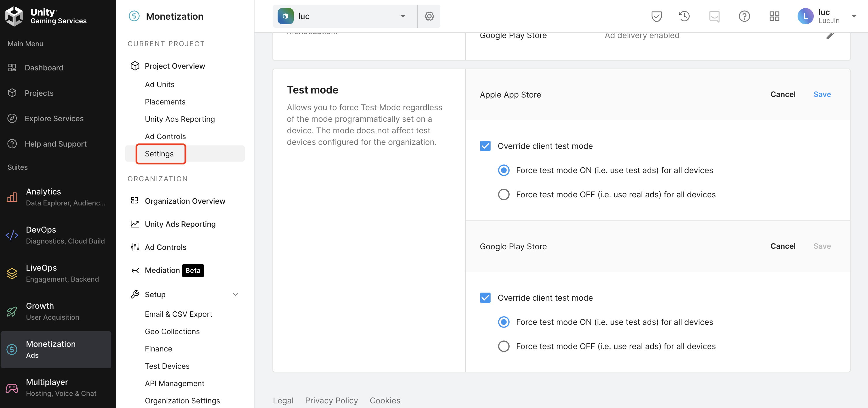The height and width of the screenshot is (408, 868).
Task: Open project Unity Ads Reporting
Action: pyautogui.click(x=179, y=119)
